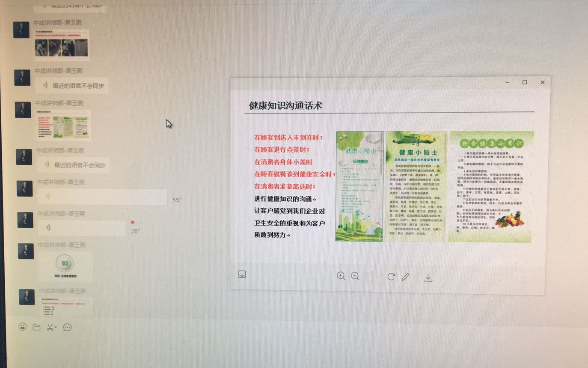Image resolution: width=588 pixels, height=368 pixels.
Task: Click the voice bubble above the 55-second message
Action: pos(73,165)
